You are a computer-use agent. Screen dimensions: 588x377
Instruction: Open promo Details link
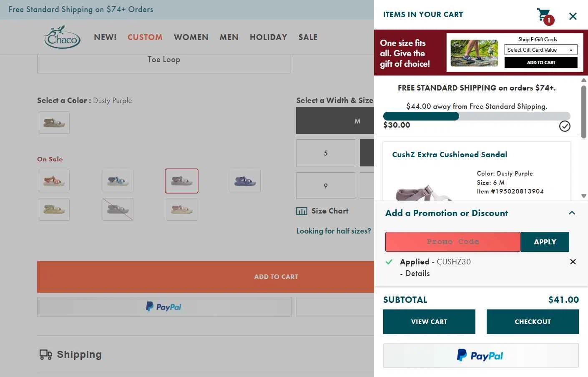coord(417,273)
